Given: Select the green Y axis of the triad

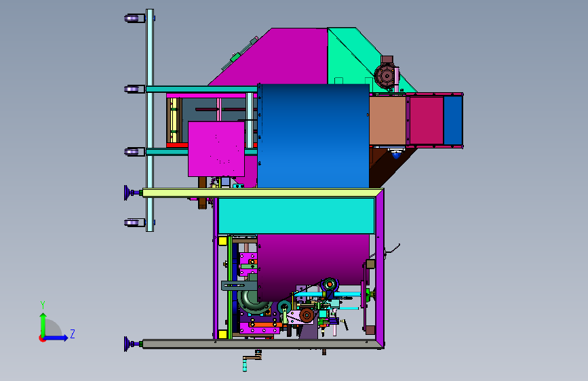Looking at the screenshot, I should point(43,325).
